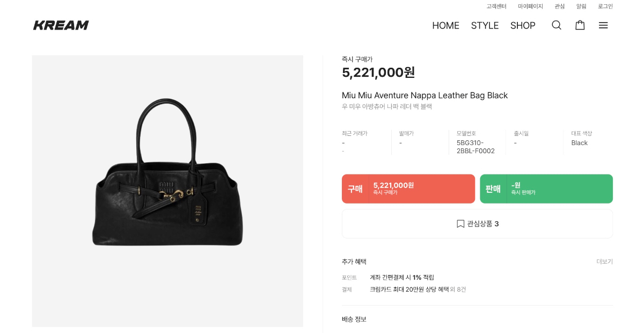
Task: Open the 알림 notifications link
Action: pyautogui.click(x=581, y=6)
